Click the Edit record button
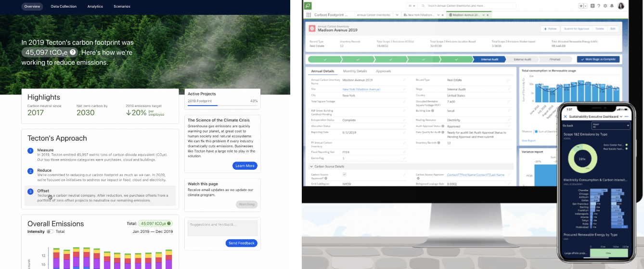The image size is (644, 269). [613, 29]
